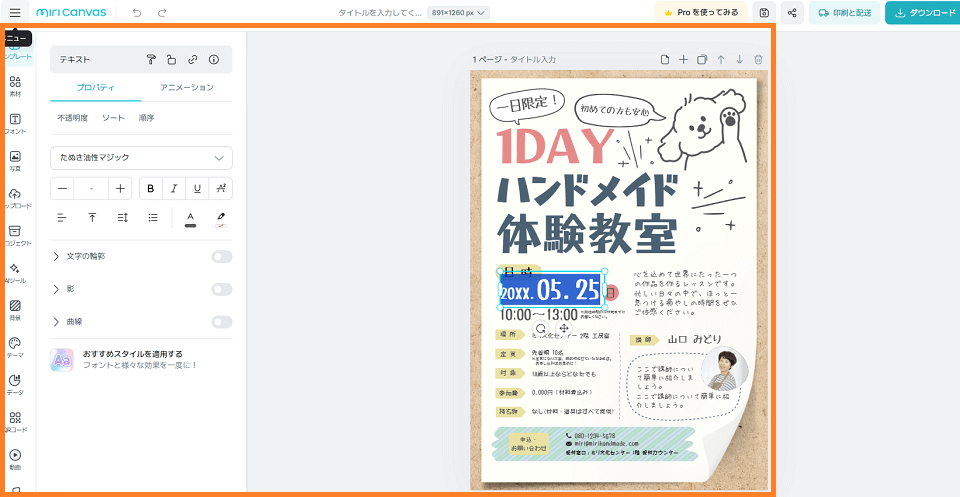
Task: Click the bulleted list icon
Action: [153, 217]
